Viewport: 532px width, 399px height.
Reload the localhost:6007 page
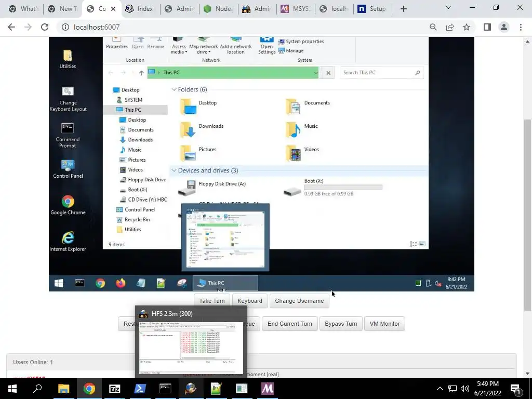(x=45, y=27)
